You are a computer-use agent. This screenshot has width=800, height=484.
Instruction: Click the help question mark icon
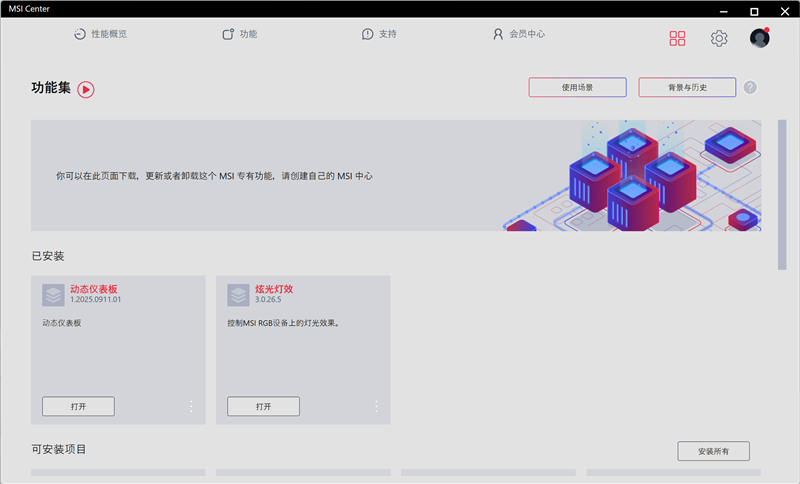(x=750, y=87)
